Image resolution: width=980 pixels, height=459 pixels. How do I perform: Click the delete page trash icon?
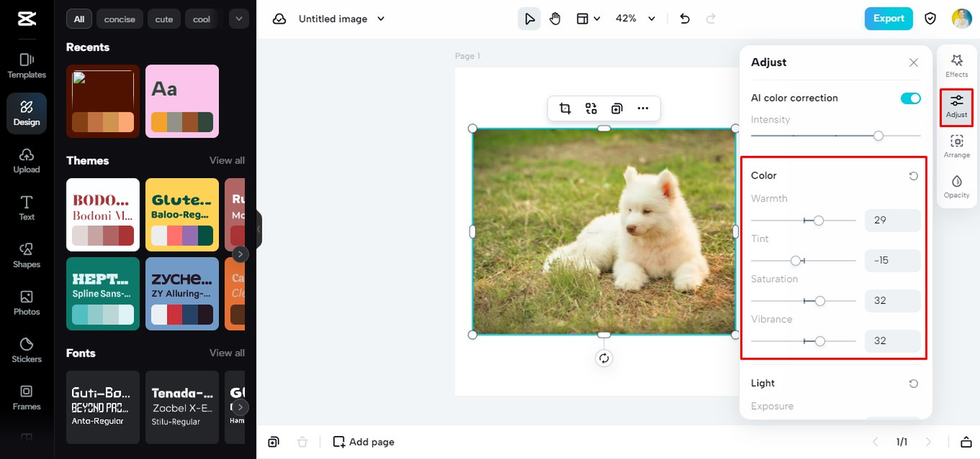pos(302,442)
